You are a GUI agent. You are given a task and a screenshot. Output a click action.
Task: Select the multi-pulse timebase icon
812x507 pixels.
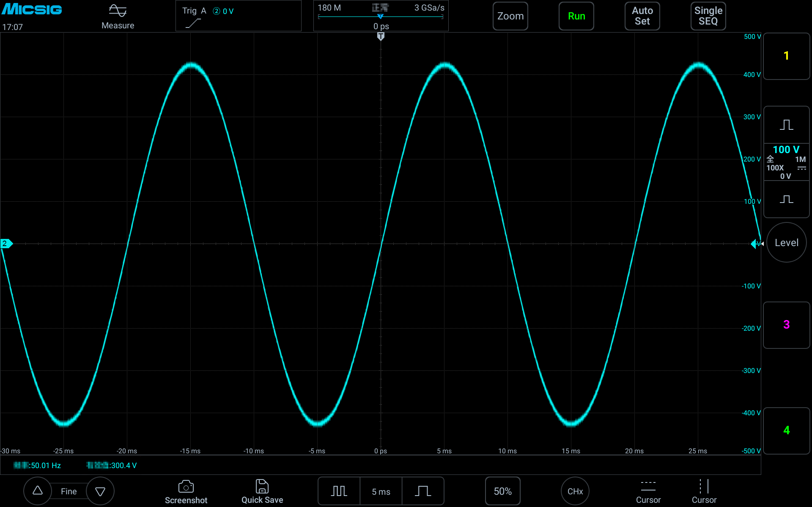(x=339, y=491)
